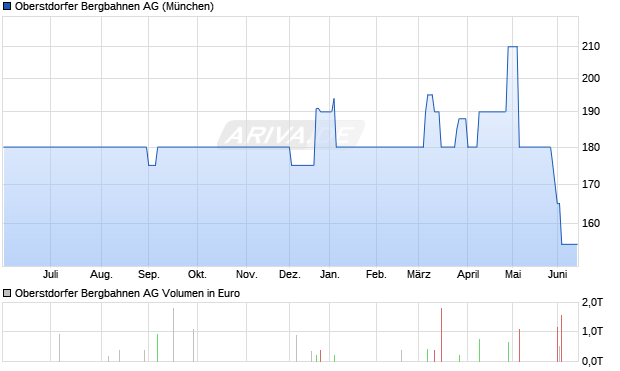Click the 'März' month label
Screen dimensions: 620x371
[x=419, y=274]
